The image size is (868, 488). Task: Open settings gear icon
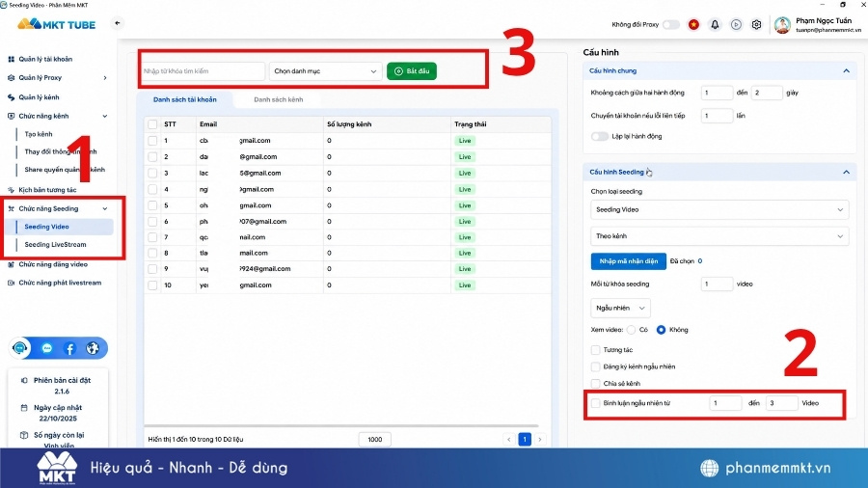click(756, 24)
